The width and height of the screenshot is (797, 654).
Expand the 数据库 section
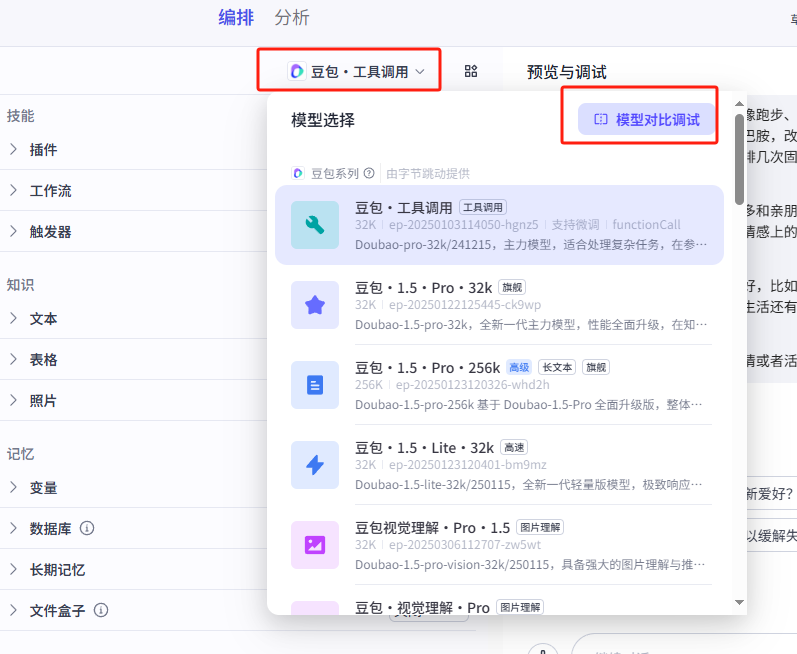coord(14,528)
